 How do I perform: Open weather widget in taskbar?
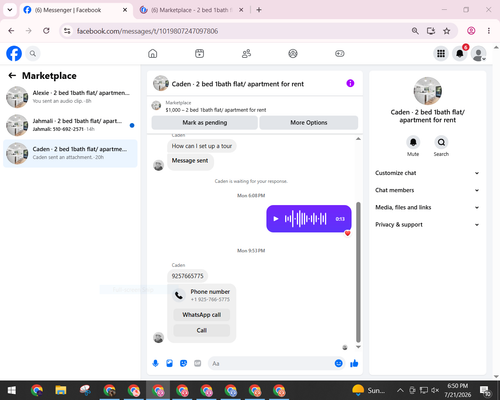(x=368, y=390)
